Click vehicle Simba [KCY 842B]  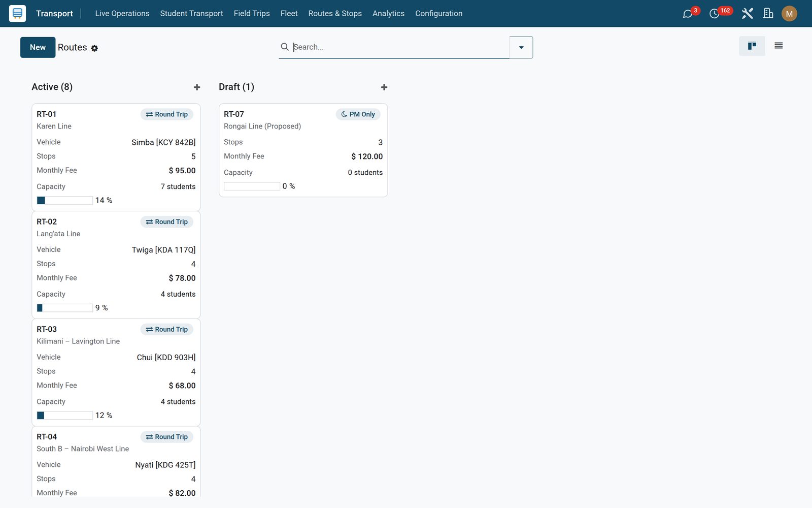(x=163, y=142)
